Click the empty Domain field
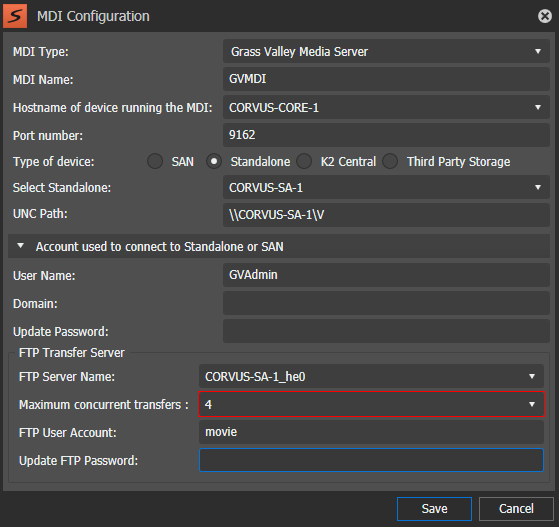 tap(386, 303)
